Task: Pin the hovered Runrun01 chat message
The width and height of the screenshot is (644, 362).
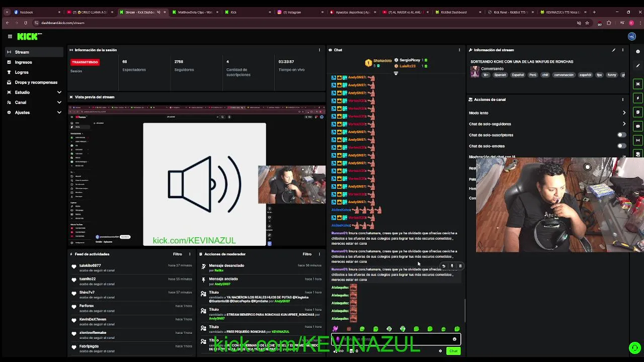Action: [452, 266]
